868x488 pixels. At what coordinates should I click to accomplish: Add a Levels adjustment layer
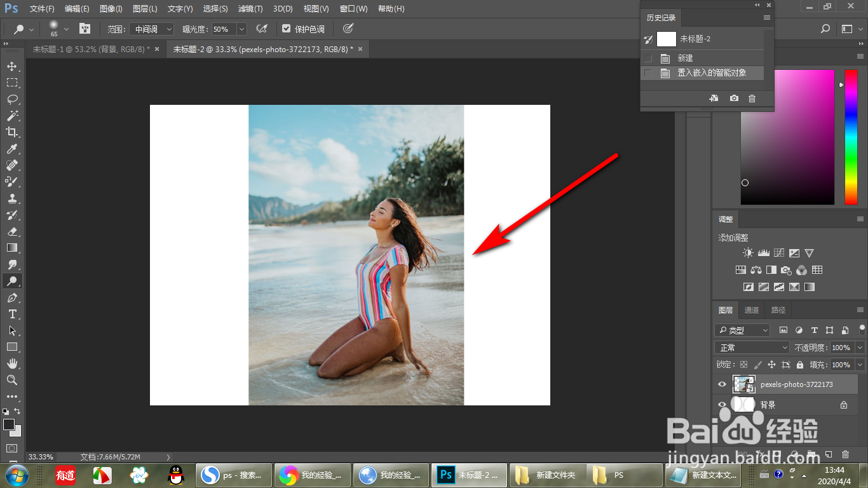(763, 253)
